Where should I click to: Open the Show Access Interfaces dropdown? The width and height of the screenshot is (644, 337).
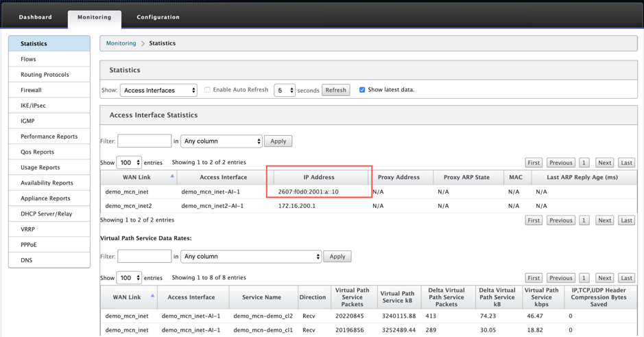click(x=158, y=91)
